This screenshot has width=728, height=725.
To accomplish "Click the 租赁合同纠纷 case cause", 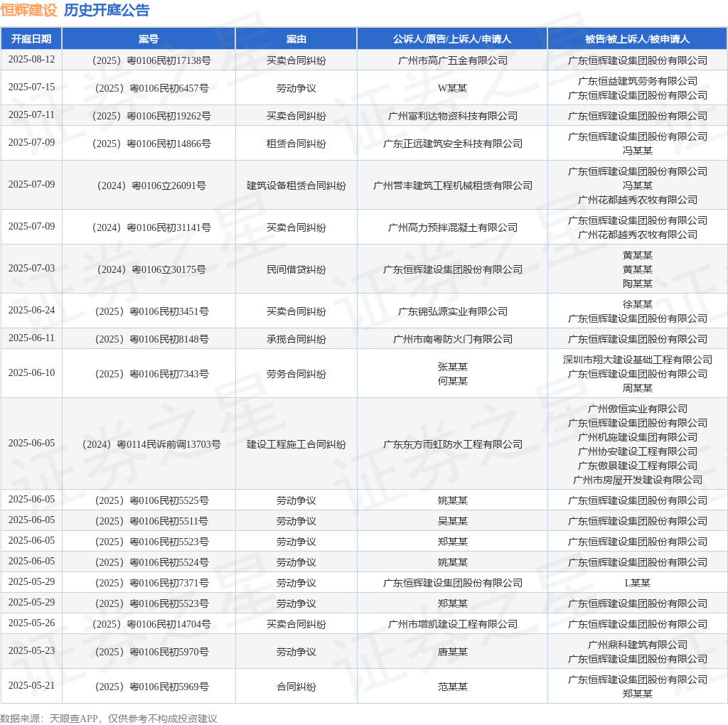I will (296, 144).
